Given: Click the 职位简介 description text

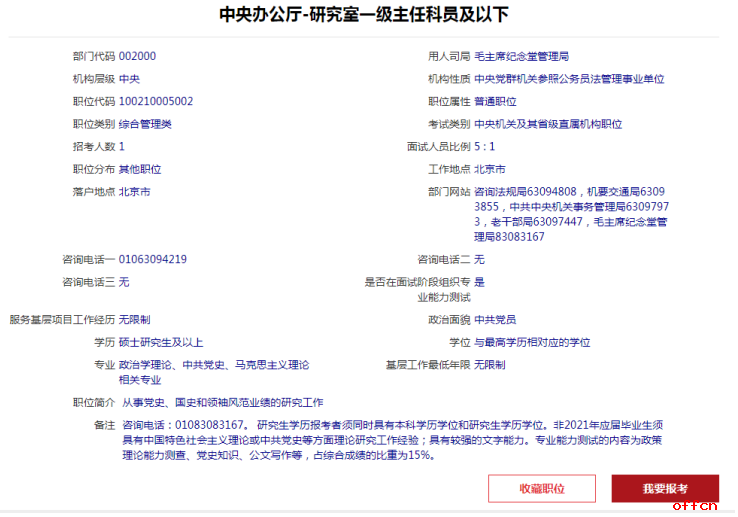Looking at the screenshot, I should click(222, 402).
